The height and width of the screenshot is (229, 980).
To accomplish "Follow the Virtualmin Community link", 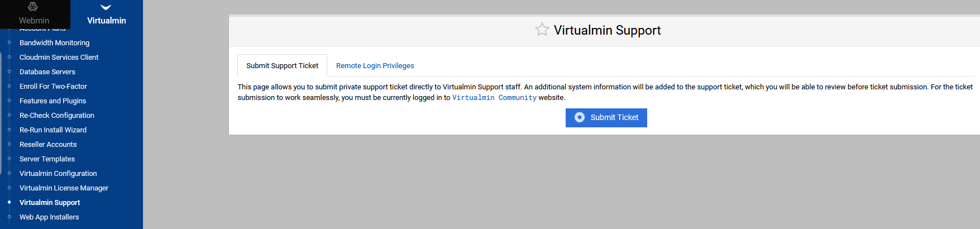I will (494, 98).
